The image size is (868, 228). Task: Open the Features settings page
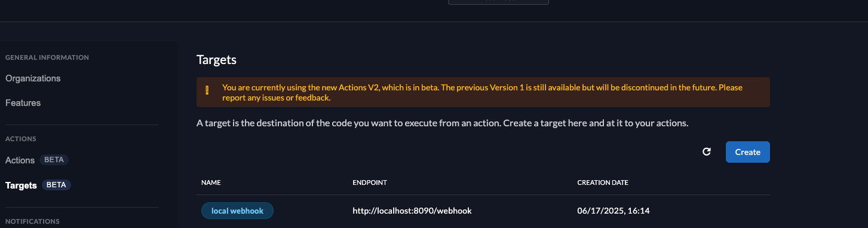pyautogui.click(x=23, y=103)
